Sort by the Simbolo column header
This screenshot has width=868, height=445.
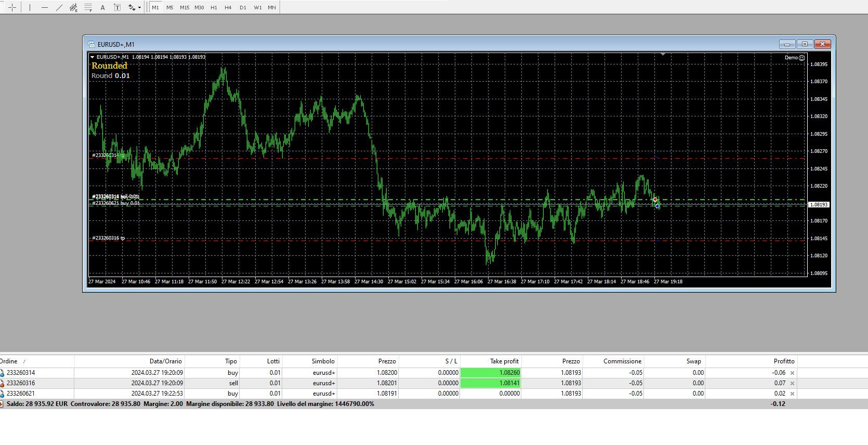coord(310,361)
